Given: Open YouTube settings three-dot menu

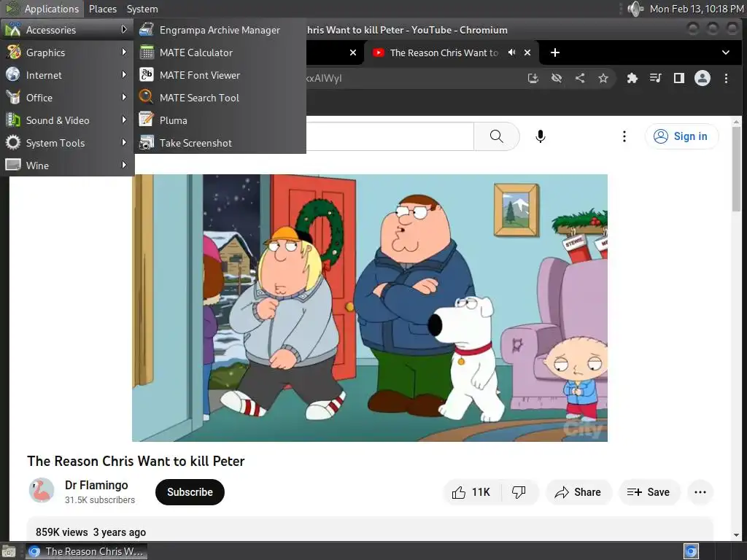Looking at the screenshot, I should point(624,136).
